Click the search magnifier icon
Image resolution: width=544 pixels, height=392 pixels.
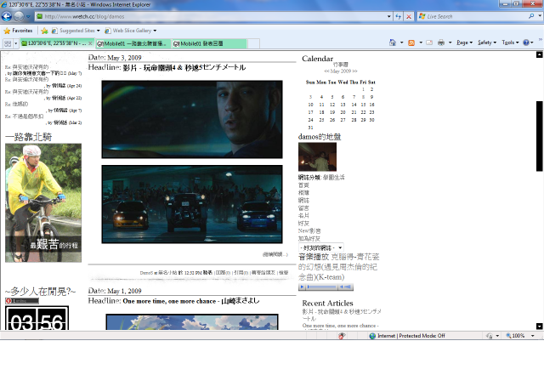coord(531,16)
